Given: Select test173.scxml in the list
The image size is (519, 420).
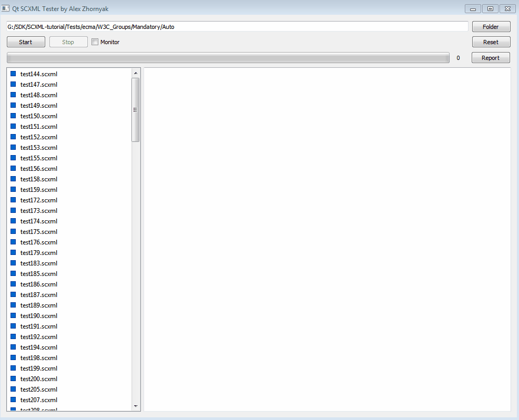Looking at the screenshot, I should (39, 211).
